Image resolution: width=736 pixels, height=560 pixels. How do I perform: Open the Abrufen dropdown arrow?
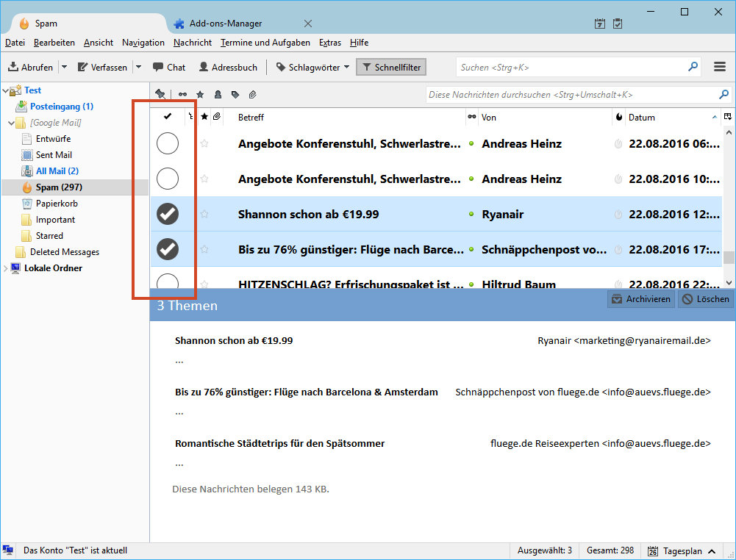point(64,67)
